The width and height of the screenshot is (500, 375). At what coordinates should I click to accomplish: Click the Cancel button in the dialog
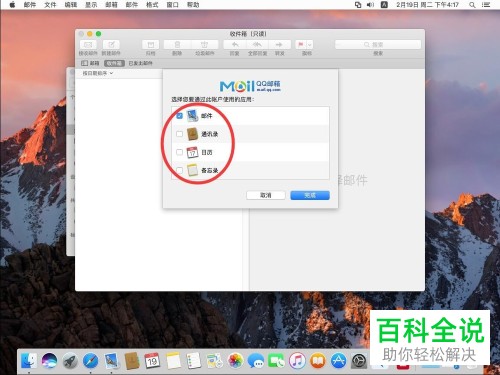coord(266,195)
